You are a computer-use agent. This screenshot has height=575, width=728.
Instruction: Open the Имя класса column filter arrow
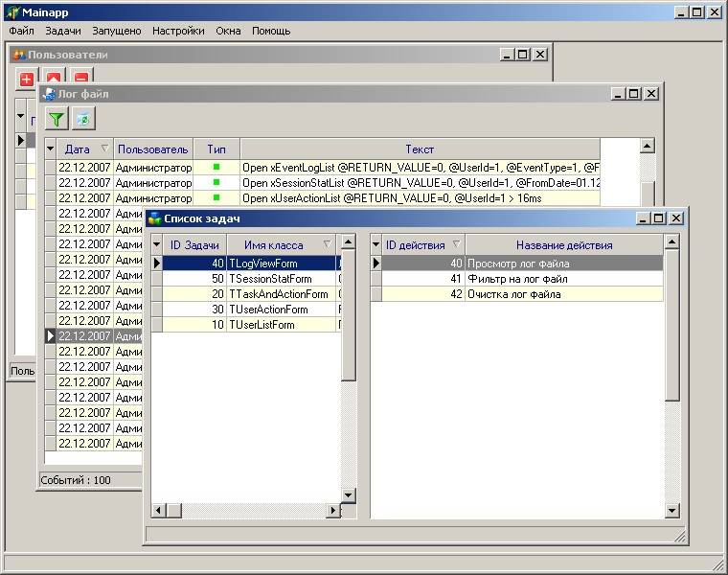(x=328, y=243)
